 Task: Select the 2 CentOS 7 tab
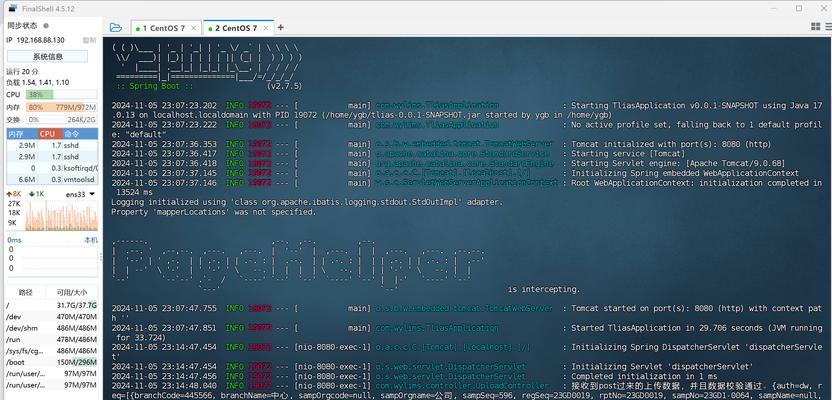(x=239, y=28)
